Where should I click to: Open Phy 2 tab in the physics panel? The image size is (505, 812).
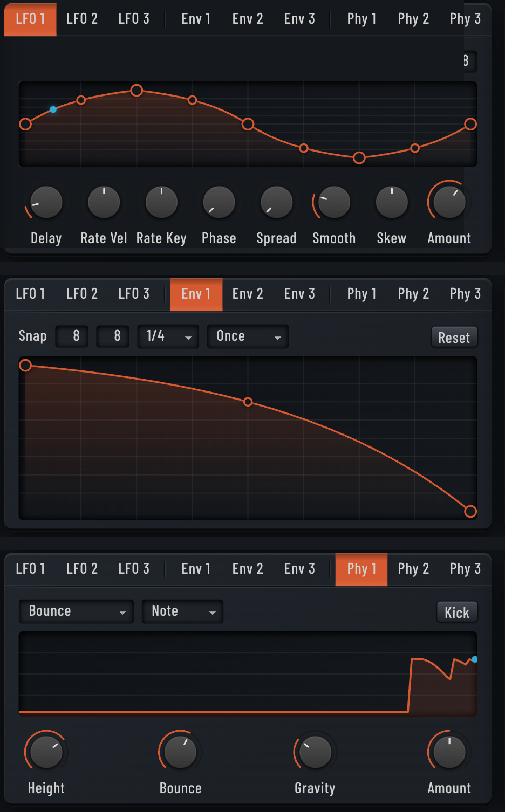(x=413, y=569)
